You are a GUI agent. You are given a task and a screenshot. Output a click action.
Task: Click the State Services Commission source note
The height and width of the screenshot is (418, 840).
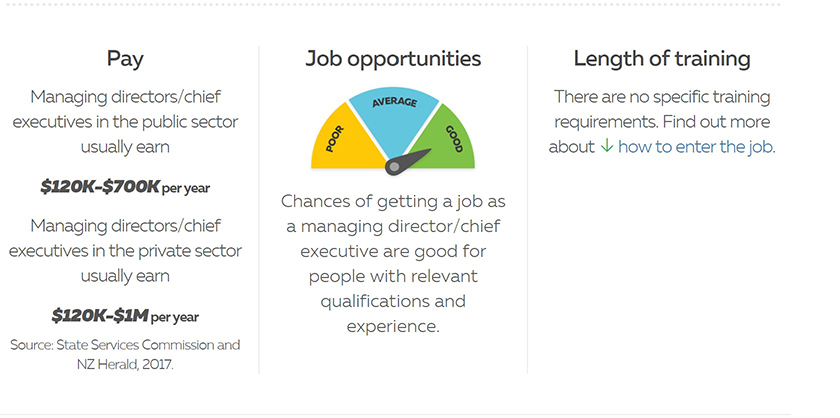(125, 354)
